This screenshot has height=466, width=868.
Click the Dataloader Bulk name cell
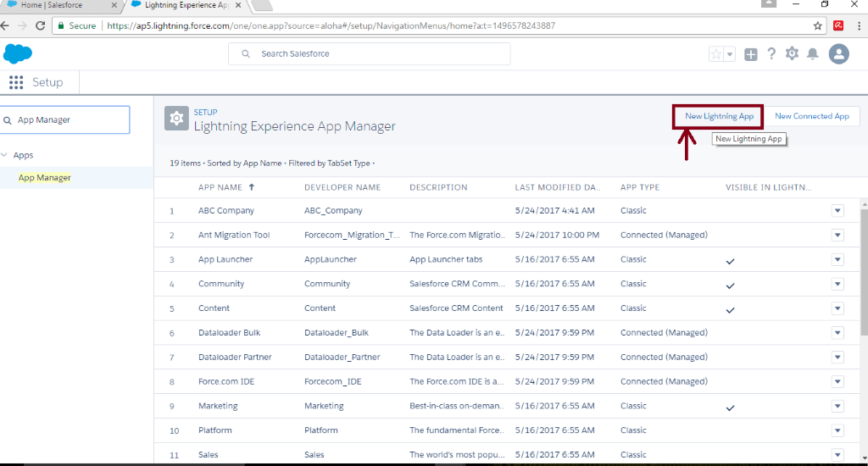[229, 333]
